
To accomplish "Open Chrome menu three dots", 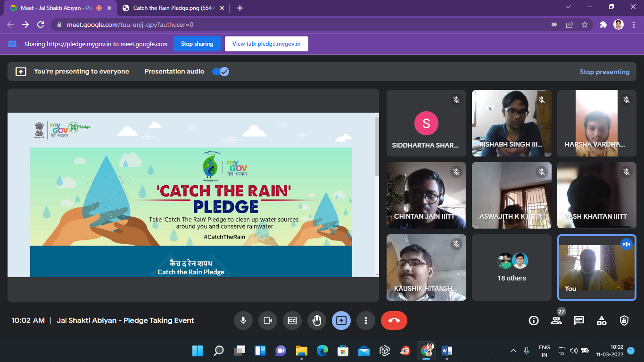I will [x=633, y=25].
